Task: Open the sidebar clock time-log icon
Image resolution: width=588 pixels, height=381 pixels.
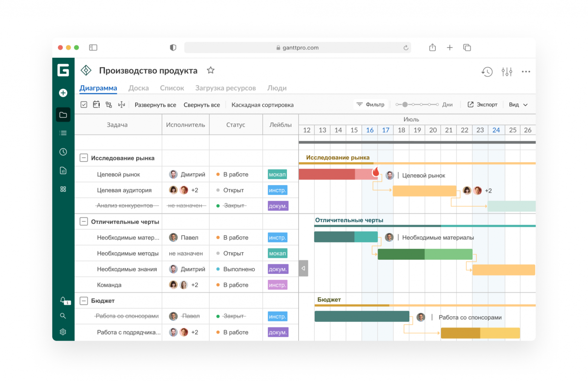Action: click(63, 152)
